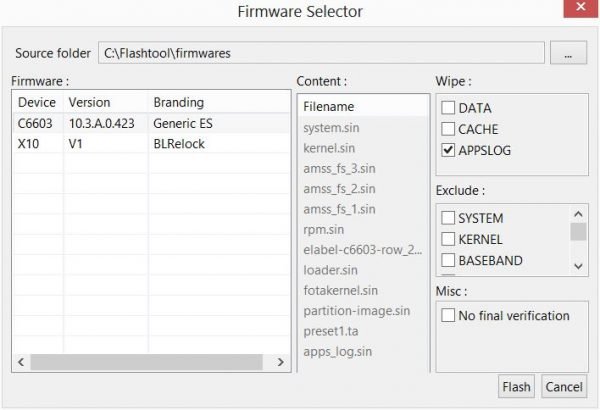Click the Filename column header

(x=363, y=106)
